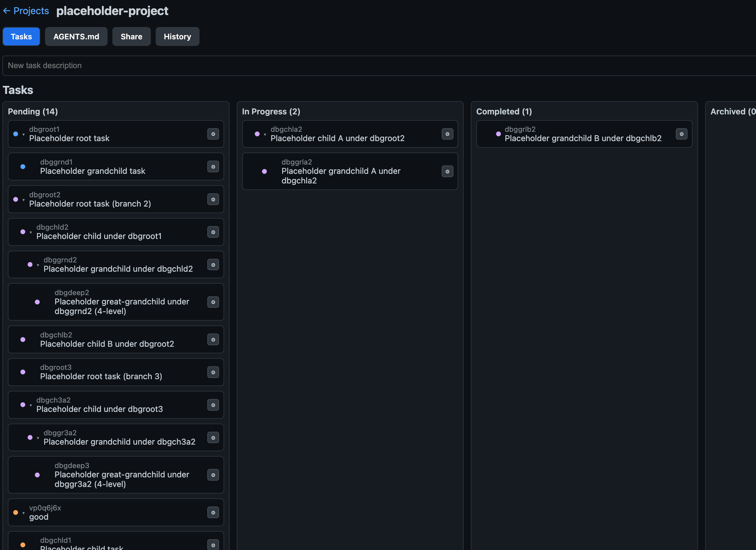Open settings gear on vp0q6j6x 'good' task
Viewport: 756px width, 550px height.
point(213,512)
